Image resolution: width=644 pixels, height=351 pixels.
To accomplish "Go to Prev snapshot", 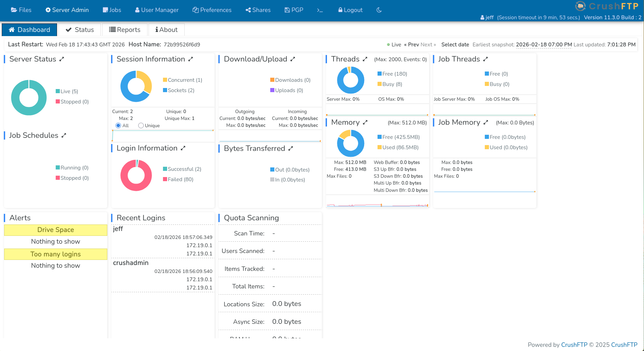I will point(412,45).
